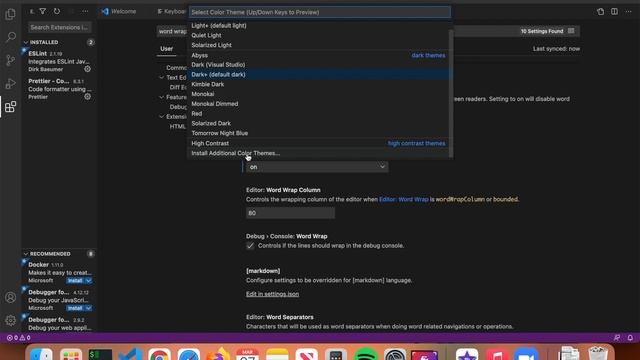Click the feedback icon in status bar

pyautogui.click(x=617, y=338)
